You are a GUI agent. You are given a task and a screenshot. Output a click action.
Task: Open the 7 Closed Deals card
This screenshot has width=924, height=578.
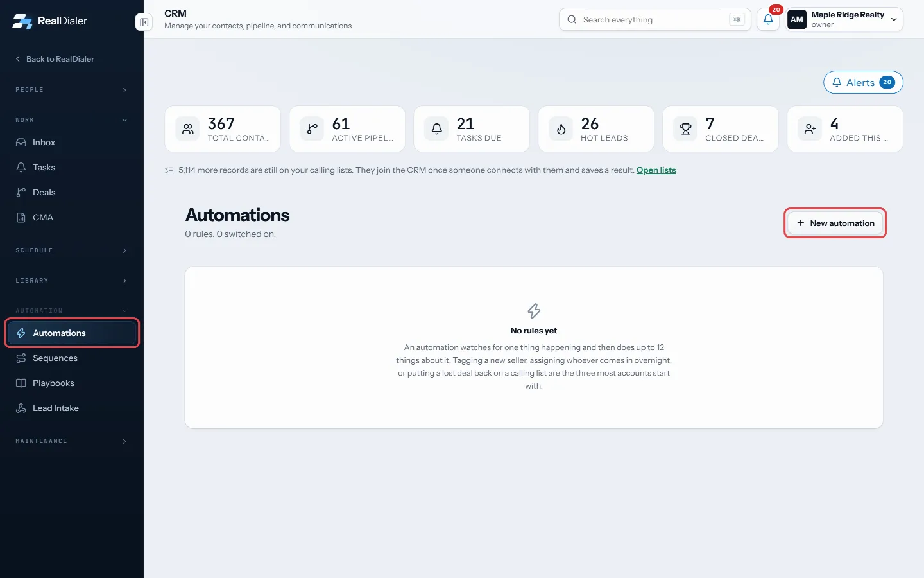click(721, 129)
